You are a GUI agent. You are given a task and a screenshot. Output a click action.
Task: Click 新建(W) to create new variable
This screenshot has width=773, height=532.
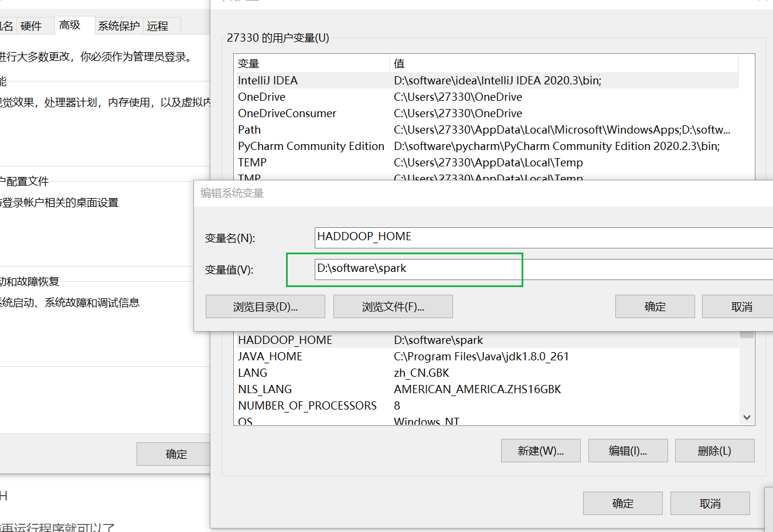point(540,450)
